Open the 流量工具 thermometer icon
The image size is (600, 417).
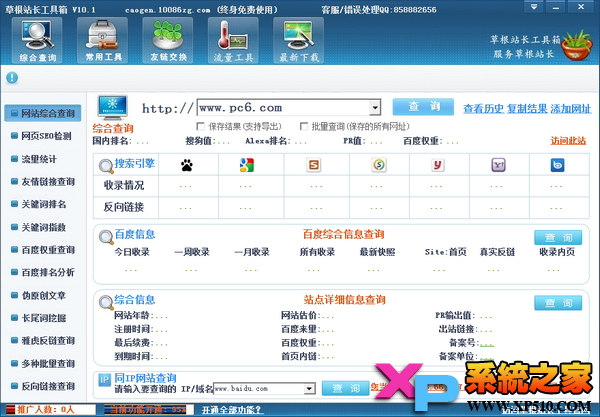[x=233, y=41]
